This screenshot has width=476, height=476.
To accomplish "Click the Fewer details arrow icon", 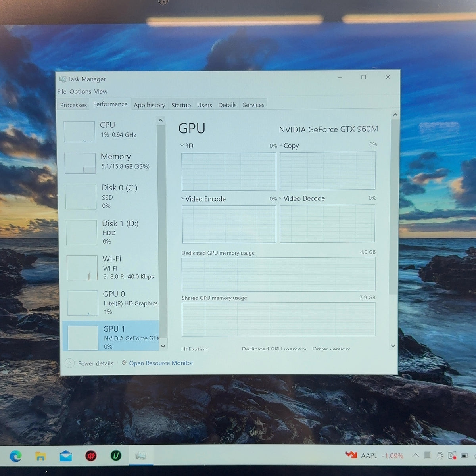I will pyautogui.click(x=69, y=363).
